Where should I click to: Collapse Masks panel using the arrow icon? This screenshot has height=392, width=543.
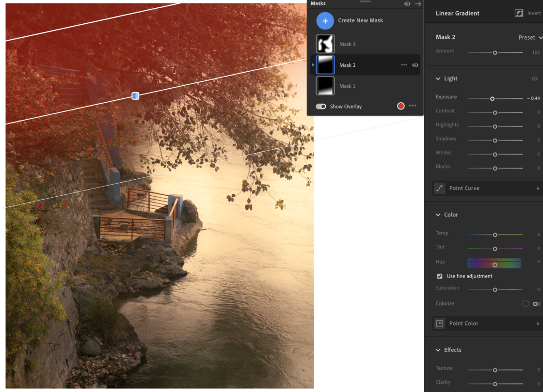click(418, 4)
